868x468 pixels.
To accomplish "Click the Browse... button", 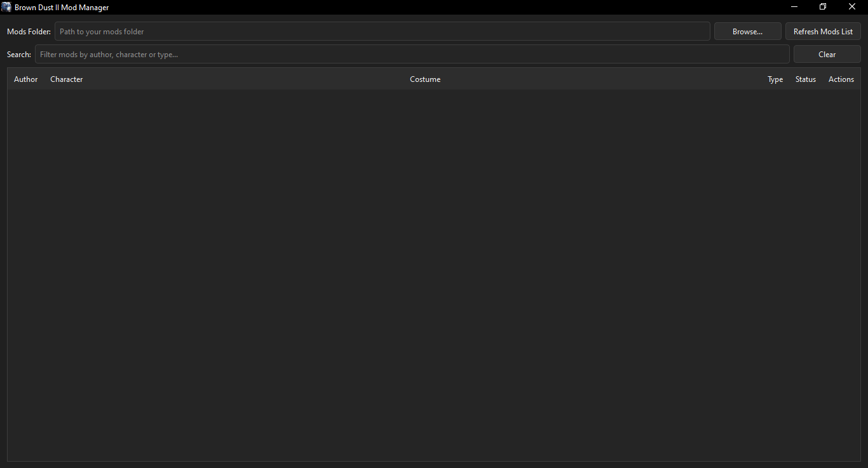I will (x=747, y=31).
